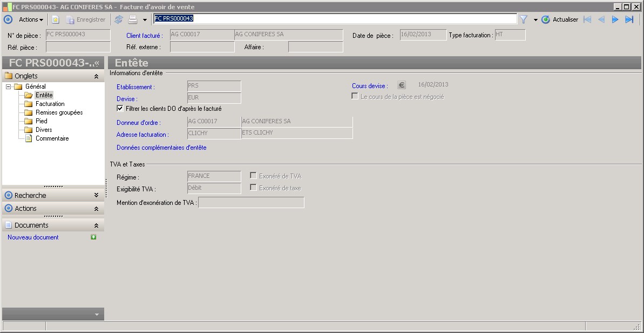Click the Client facturé link label
Screen dimensions: 644x333
[x=145, y=36]
